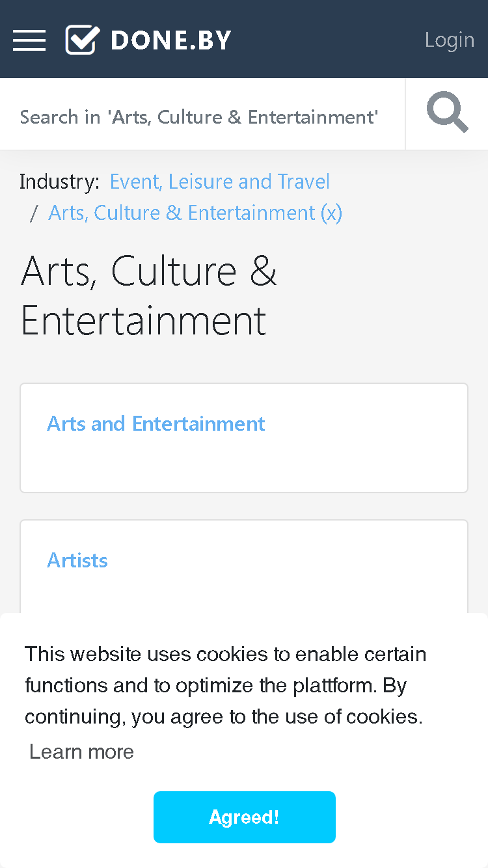
Task: Click the breadcrumb slash separator
Action: pos(34,213)
